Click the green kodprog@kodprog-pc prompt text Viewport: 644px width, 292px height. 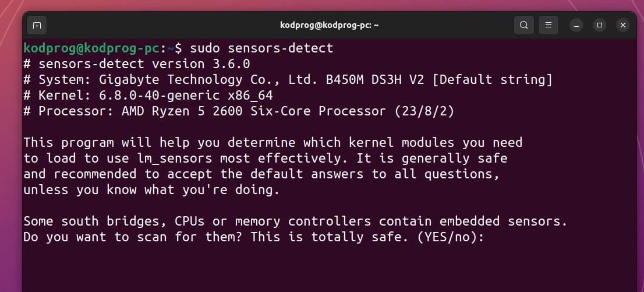click(91, 48)
